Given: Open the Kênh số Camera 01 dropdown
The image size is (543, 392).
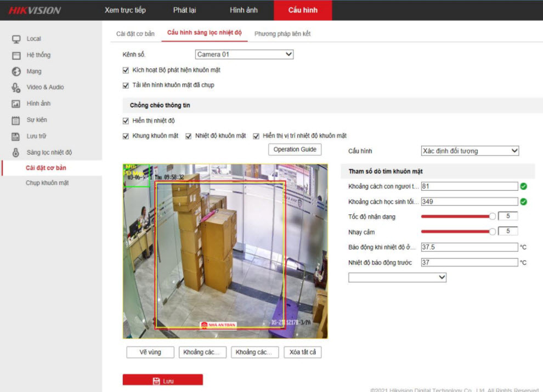Looking at the screenshot, I should tap(244, 54).
